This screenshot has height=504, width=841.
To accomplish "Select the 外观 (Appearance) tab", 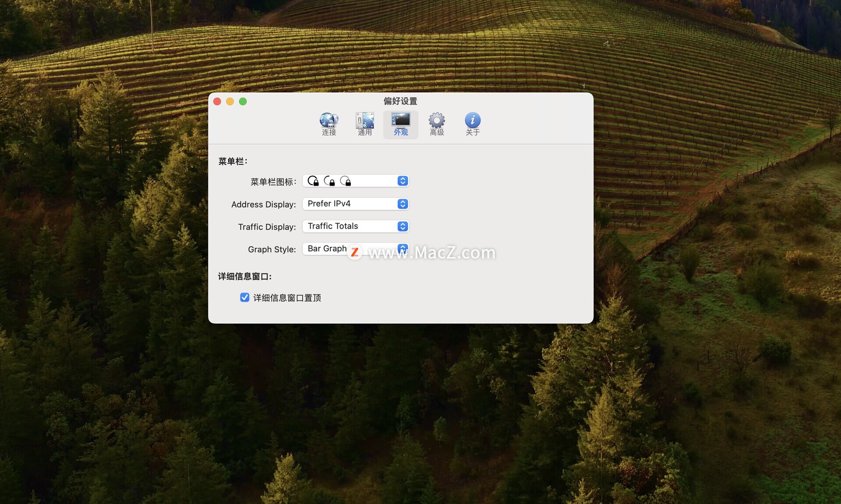I will [400, 124].
